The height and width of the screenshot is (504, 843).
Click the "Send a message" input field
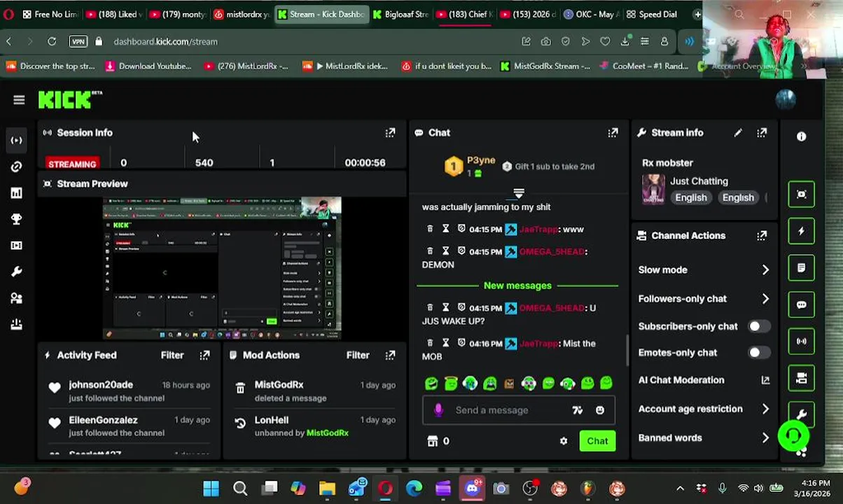(518, 410)
